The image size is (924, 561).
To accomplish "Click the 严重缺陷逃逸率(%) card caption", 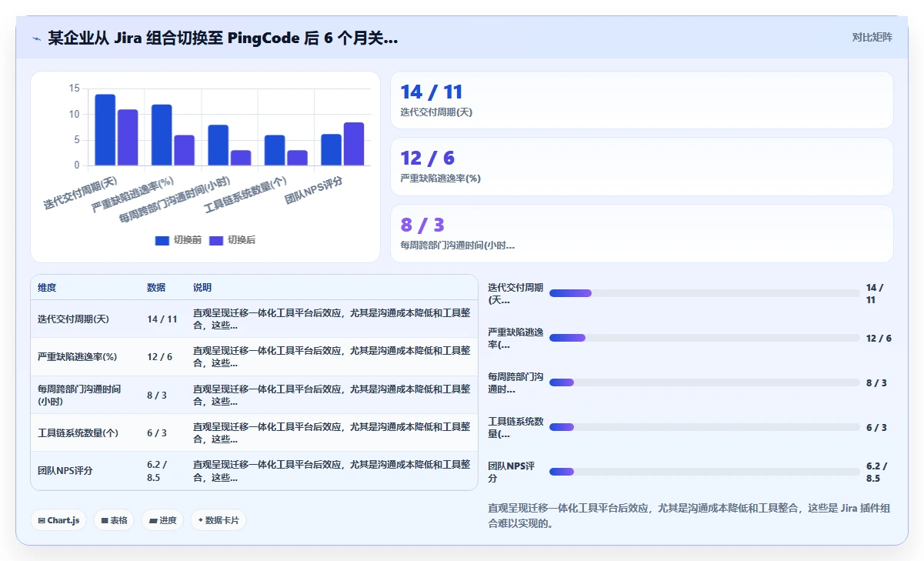I will point(440,179).
